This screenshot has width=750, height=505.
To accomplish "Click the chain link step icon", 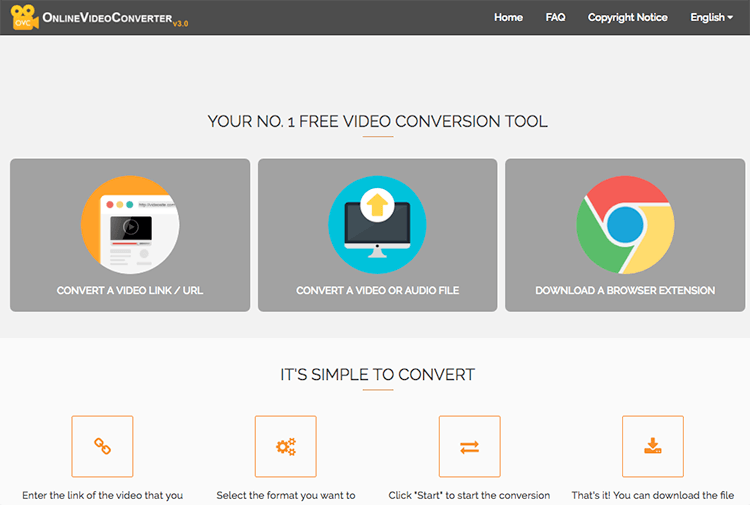I will (102, 446).
